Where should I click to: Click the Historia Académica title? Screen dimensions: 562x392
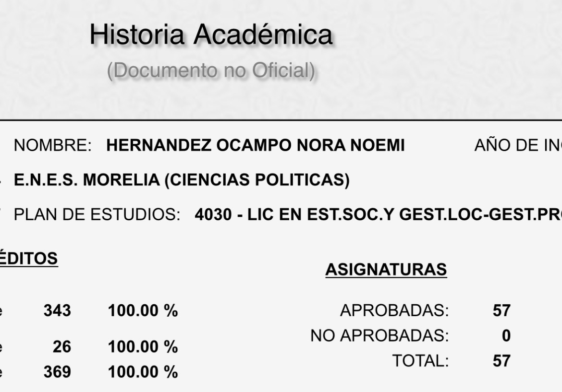pyautogui.click(x=211, y=35)
